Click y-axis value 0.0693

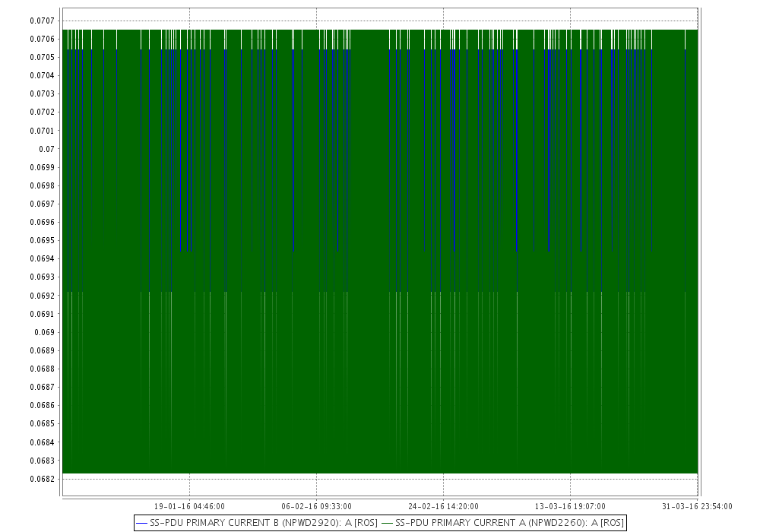tap(42, 277)
